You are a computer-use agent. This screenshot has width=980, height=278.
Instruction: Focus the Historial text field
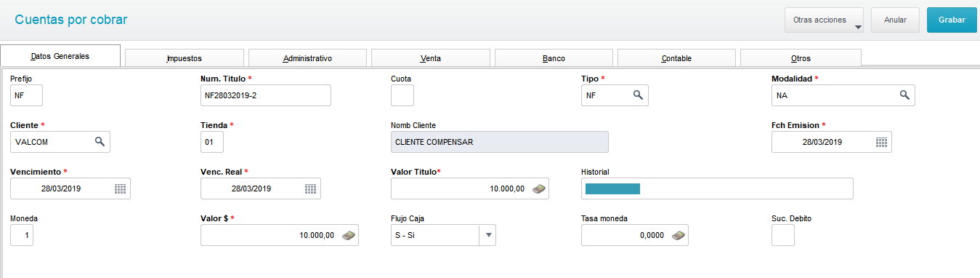(717, 188)
